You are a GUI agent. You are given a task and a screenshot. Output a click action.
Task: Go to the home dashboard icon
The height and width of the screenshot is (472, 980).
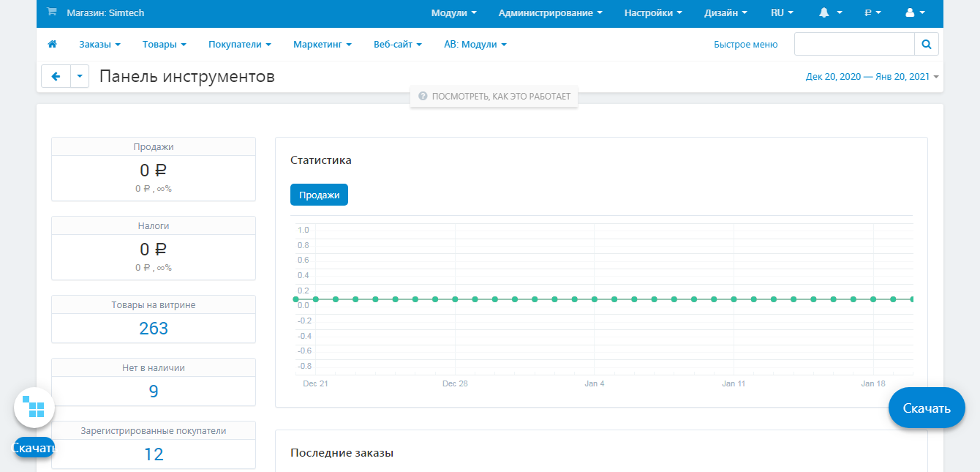(x=52, y=45)
